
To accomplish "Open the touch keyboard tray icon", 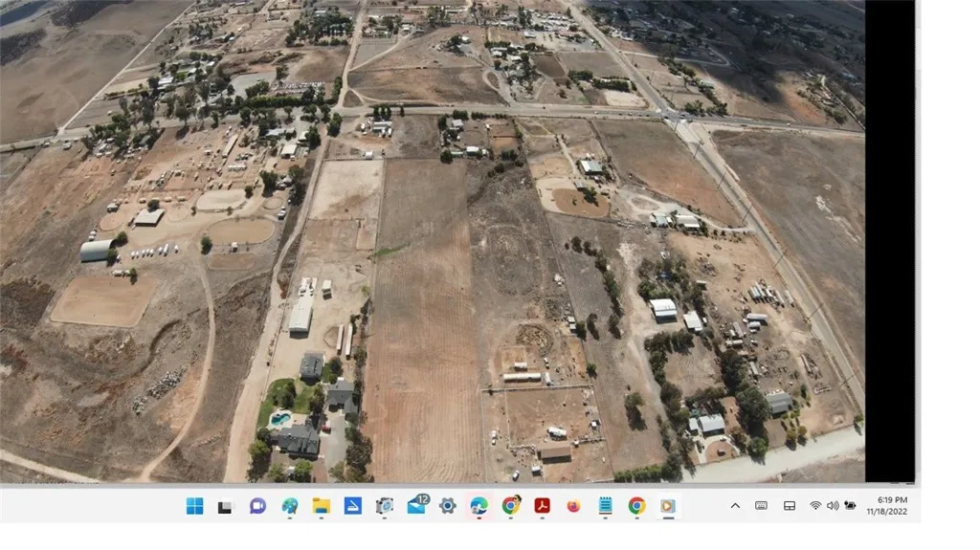I will (x=761, y=506).
